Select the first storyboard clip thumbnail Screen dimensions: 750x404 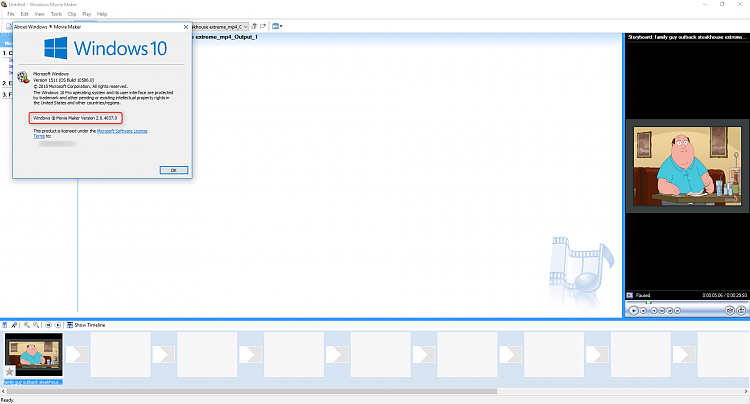click(33, 354)
